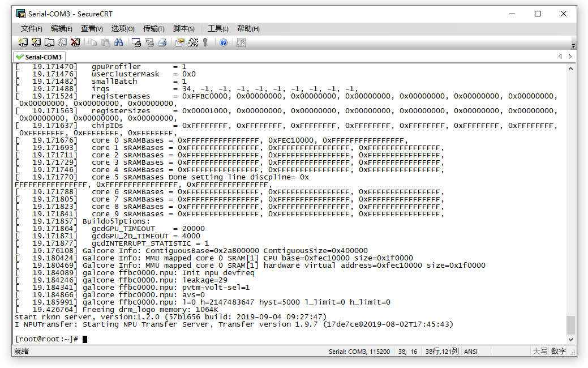The width and height of the screenshot is (588, 368).
Task: Maximize the SecureCRT window
Action: 538,14
